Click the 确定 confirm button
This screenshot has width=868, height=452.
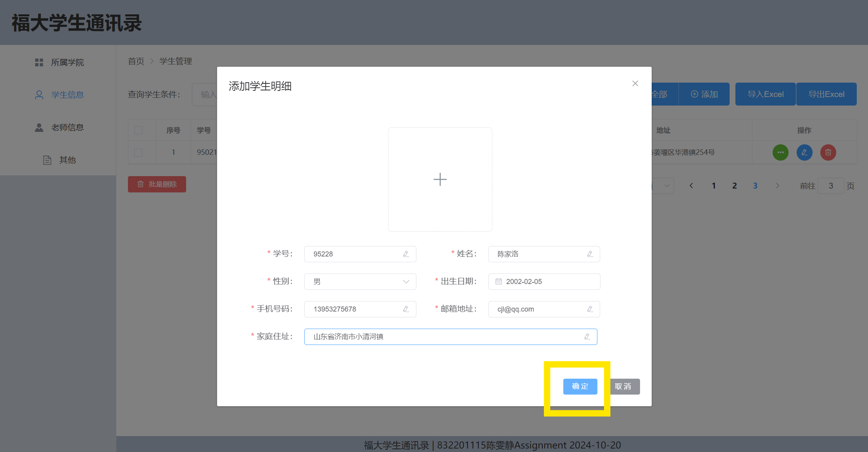[580, 386]
